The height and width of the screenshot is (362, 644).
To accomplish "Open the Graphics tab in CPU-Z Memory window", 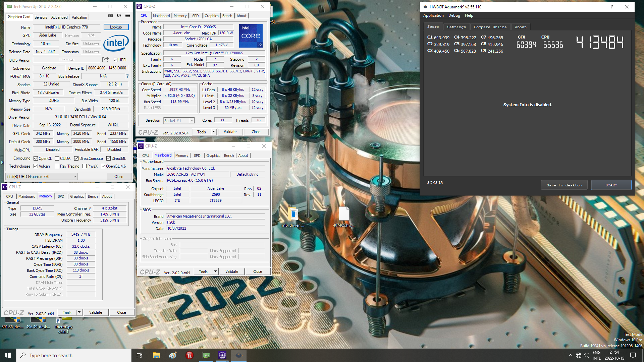I will (77, 196).
